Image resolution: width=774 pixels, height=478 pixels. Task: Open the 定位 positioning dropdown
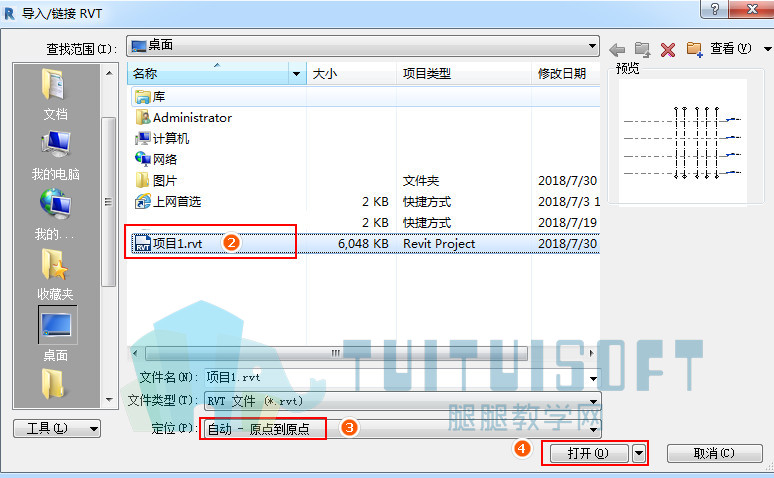[401, 429]
